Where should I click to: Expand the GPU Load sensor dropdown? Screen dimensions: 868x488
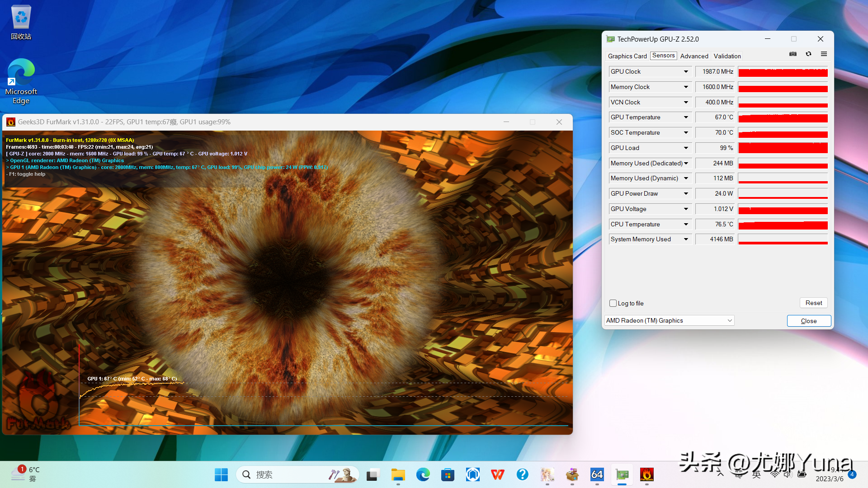click(x=686, y=148)
